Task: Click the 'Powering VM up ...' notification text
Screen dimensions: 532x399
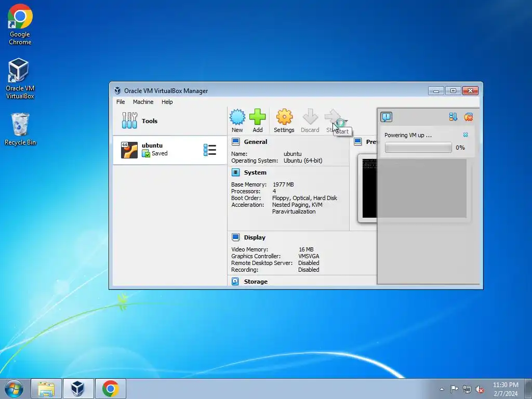Action: pos(408,135)
